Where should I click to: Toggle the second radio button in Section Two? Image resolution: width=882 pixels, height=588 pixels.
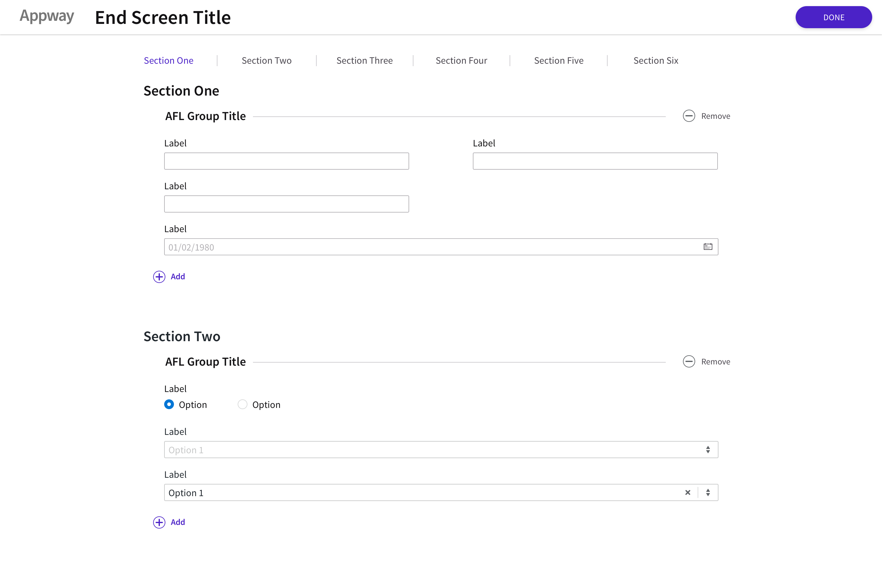click(242, 404)
